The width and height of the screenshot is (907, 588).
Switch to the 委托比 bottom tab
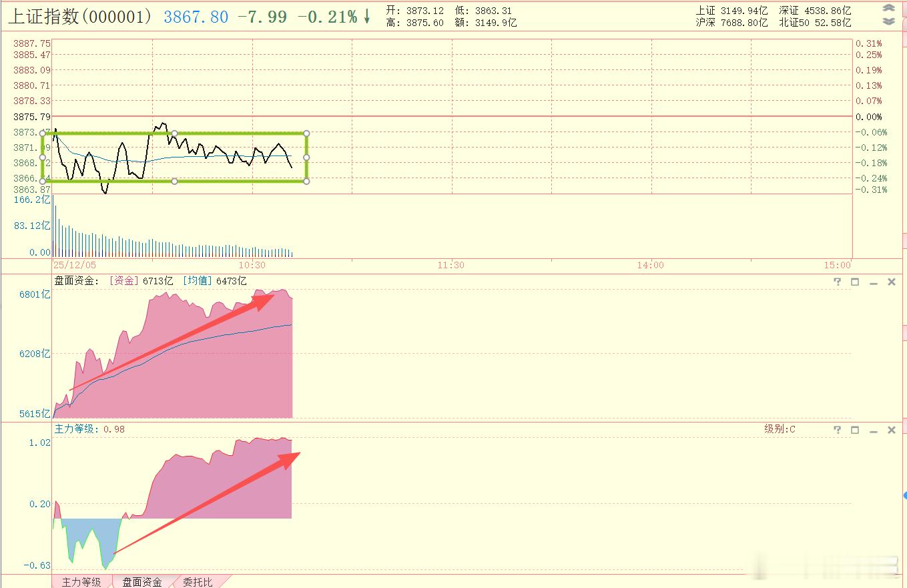point(198,582)
